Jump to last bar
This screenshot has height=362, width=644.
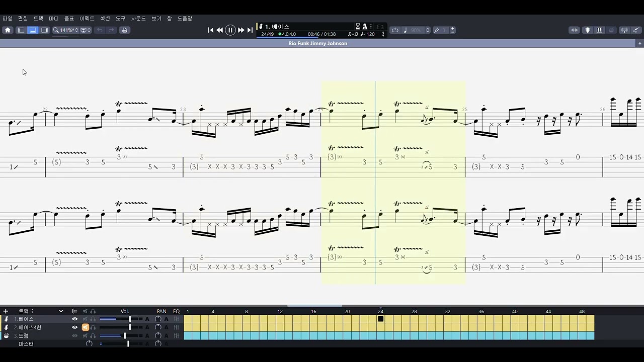click(250, 30)
